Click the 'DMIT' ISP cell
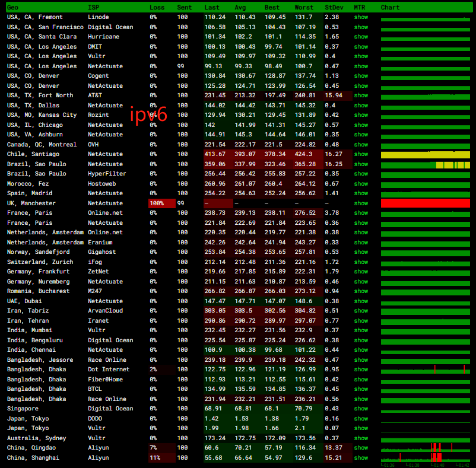Viewport: 476px width, 468px height. coord(95,46)
